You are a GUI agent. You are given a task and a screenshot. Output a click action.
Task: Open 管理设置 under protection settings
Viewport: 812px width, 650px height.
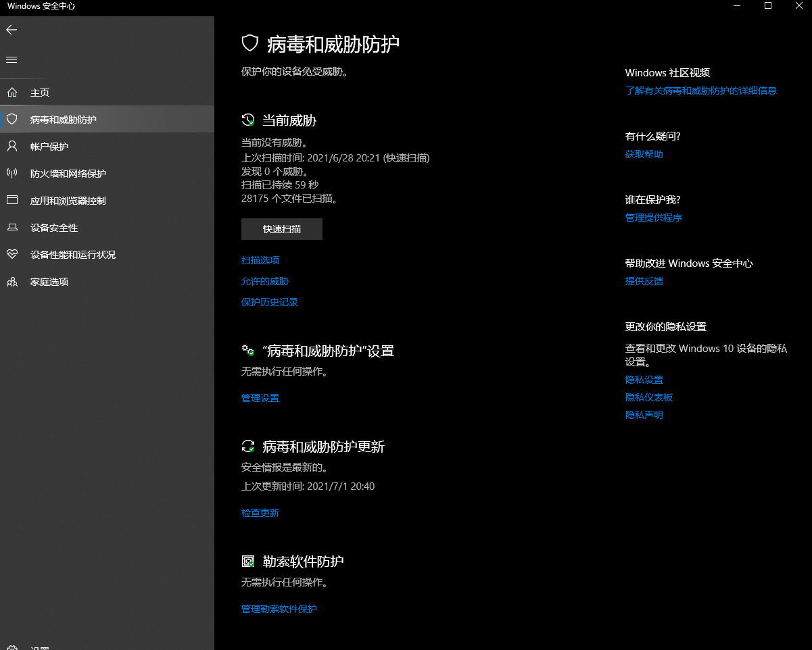tap(260, 398)
